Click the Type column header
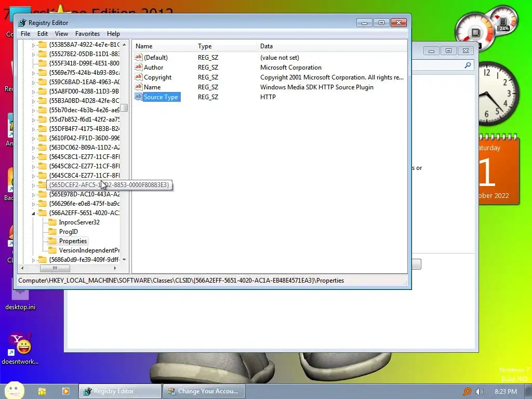 [x=225, y=46]
